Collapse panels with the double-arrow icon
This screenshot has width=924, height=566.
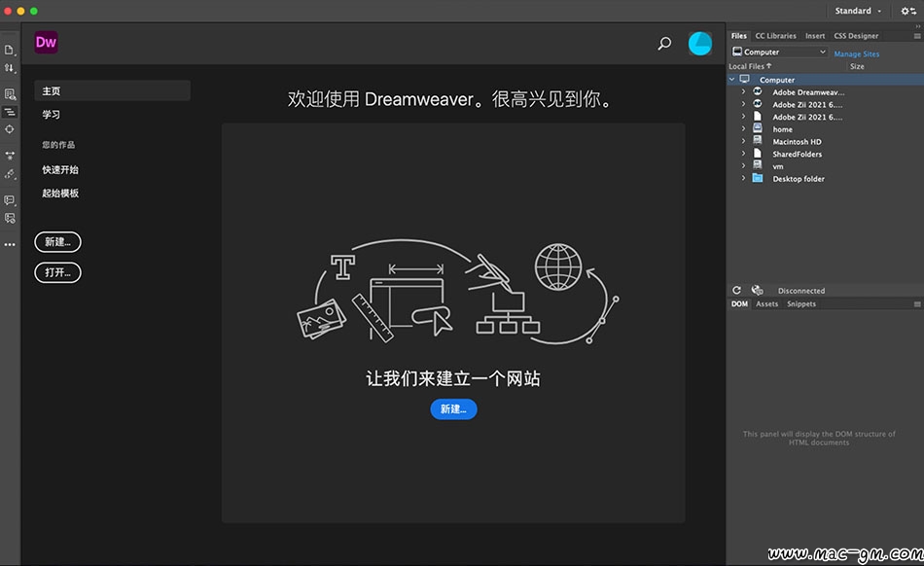(x=917, y=26)
